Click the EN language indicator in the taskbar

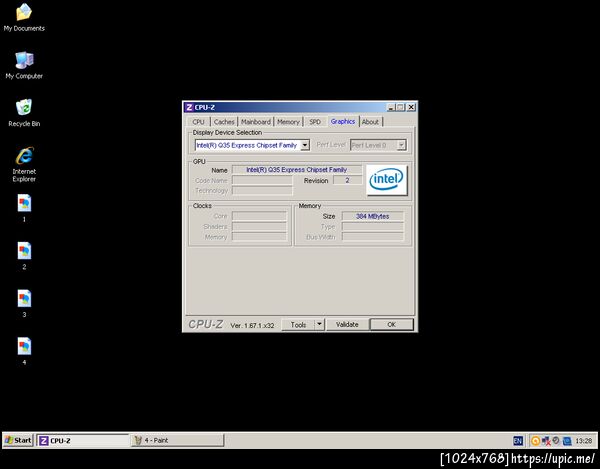(x=518, y=441)
